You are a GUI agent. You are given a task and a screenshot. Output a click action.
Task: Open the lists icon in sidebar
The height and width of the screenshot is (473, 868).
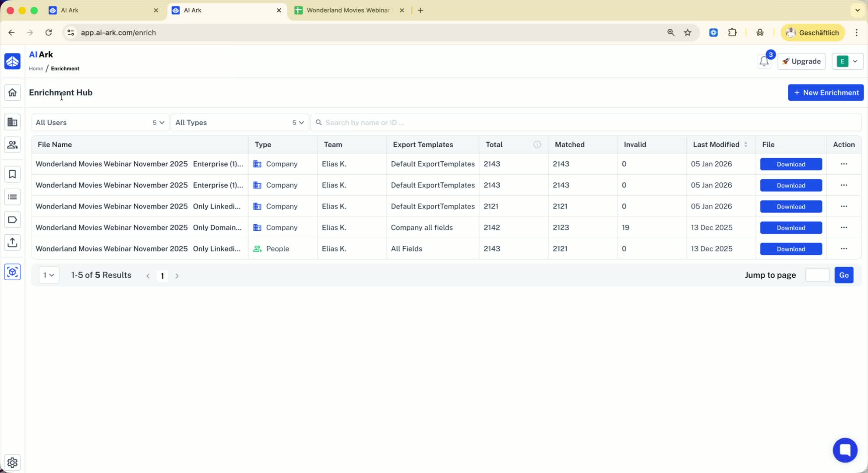[x=12, y=197]
